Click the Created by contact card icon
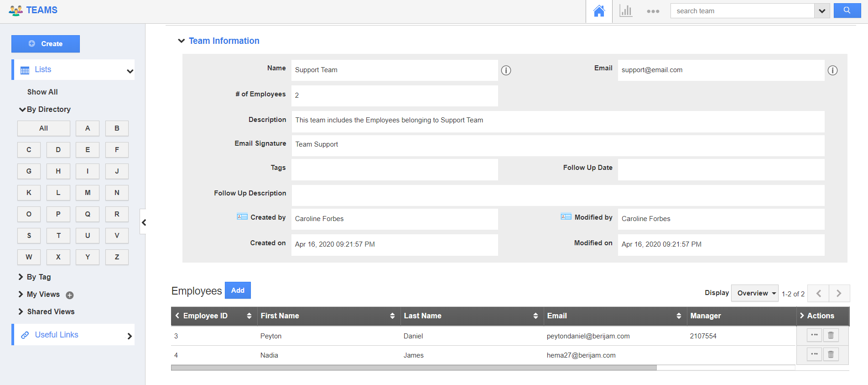Screen dimensions: 868x385 pyautogui.click(x=242, y=217)
